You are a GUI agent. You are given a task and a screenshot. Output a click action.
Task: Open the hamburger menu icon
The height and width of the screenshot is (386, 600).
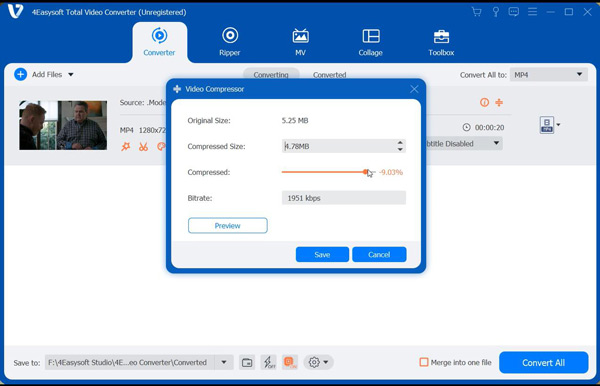pyautogui.click(x=532, y=12)
